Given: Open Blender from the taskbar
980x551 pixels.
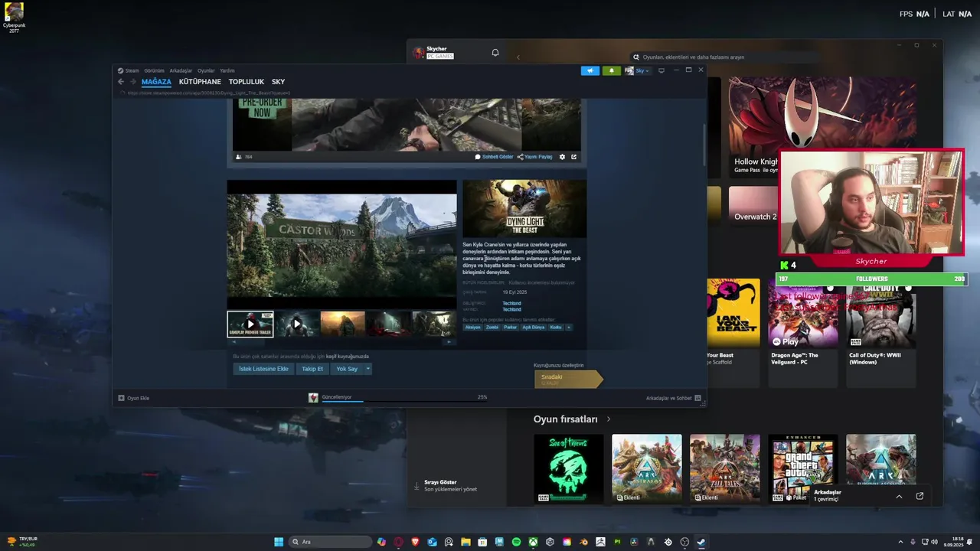Looking at the screenshot, I should click(x=583, y=542).
